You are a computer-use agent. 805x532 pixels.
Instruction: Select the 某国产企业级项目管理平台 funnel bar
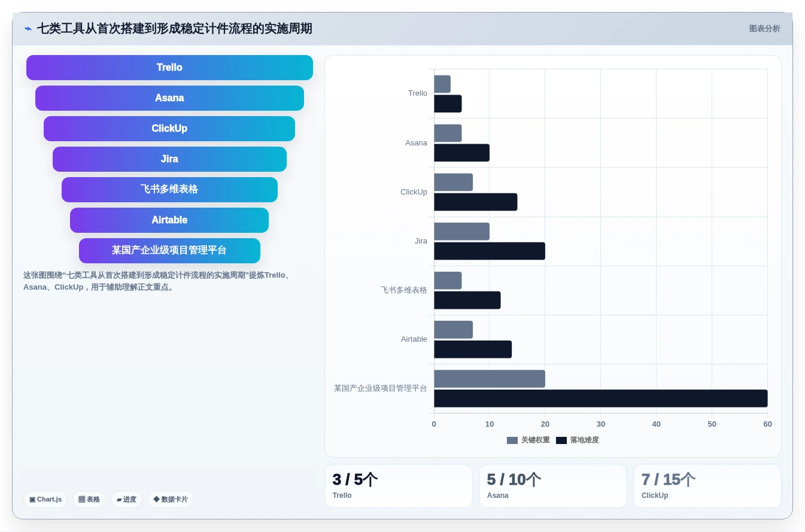tap(169, 251)
